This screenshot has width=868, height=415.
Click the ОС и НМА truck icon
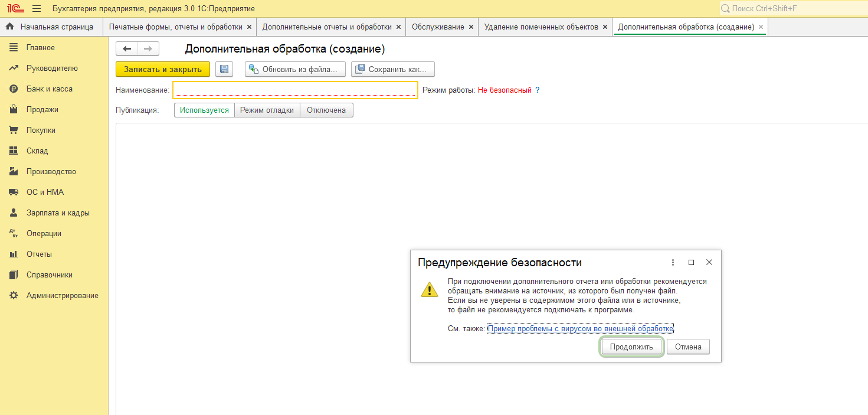[14, 192]
